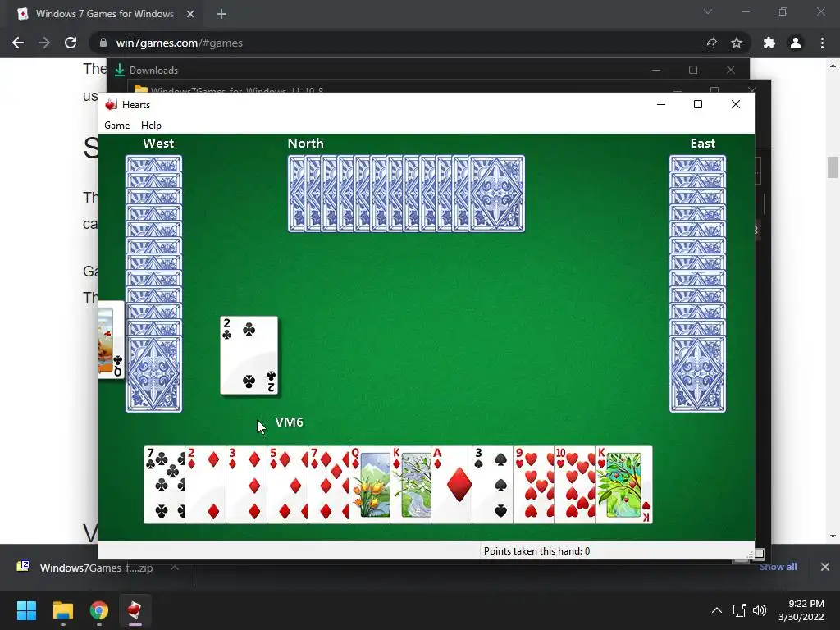Open File Explorer from taskbar
This screenshot has height=630, width=840.
(62, 610)
